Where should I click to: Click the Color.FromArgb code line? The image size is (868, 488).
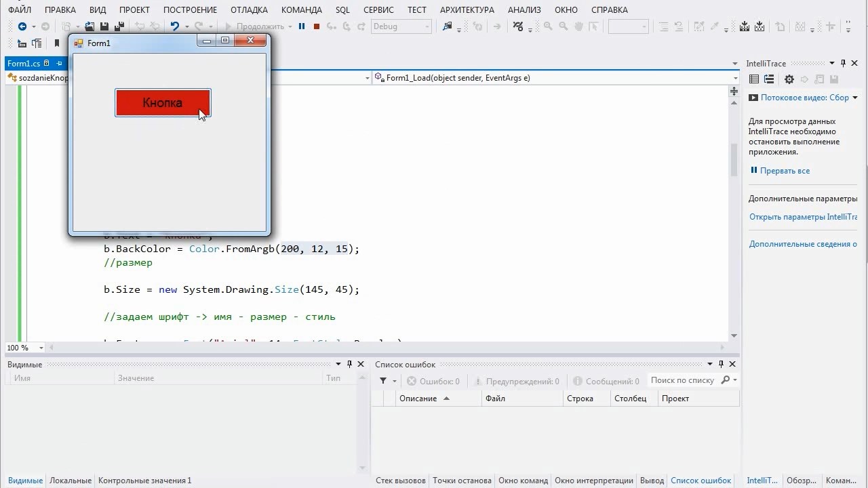(x=231, y=249)
